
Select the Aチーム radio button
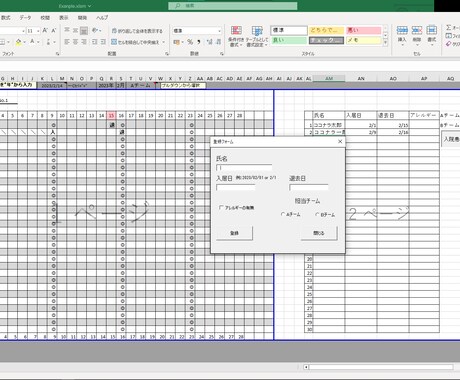coord(283,214)
